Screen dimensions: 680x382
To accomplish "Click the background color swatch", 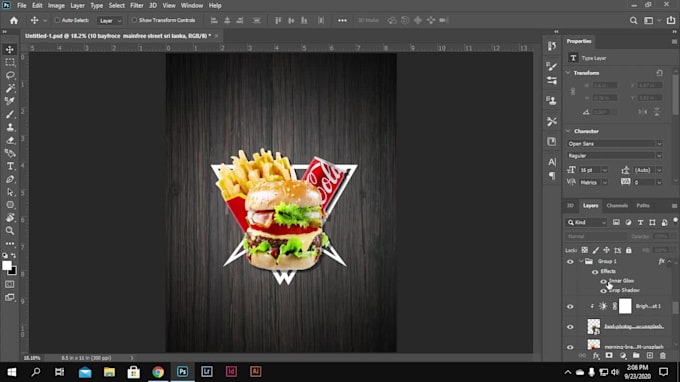I will [13, 272].
